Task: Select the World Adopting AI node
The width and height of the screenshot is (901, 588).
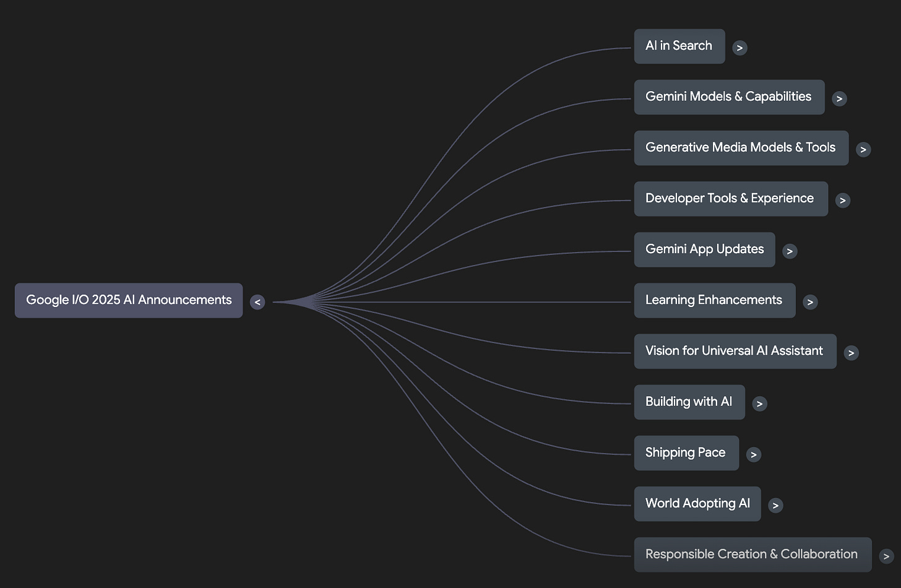Action: point(697,503)
